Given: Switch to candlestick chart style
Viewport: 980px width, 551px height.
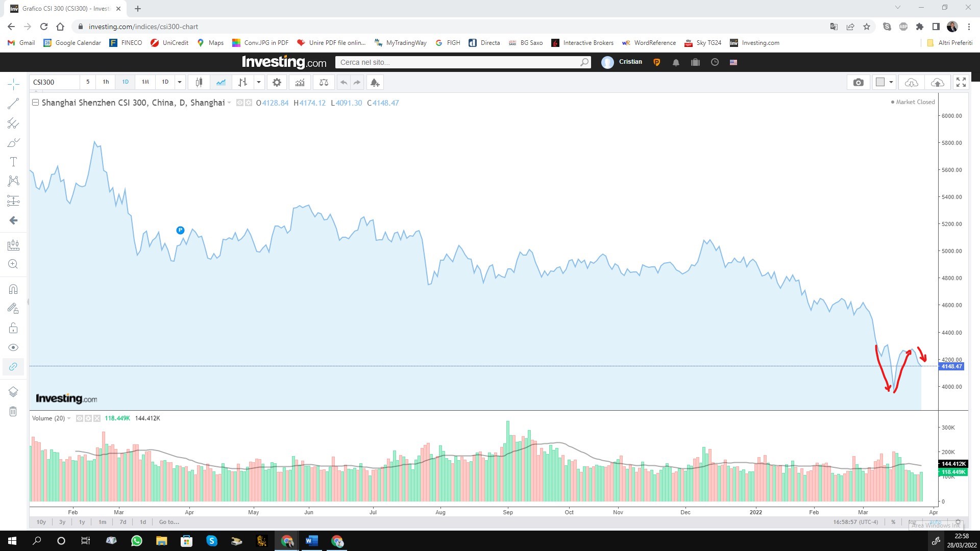Looking at the screenshot, I should [x=199, y=82].
